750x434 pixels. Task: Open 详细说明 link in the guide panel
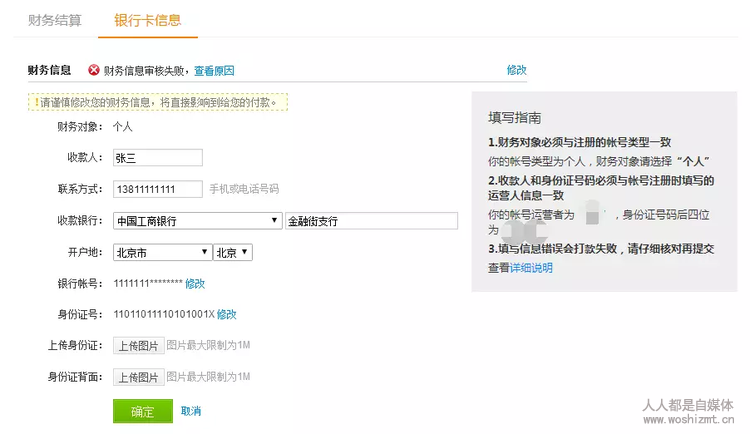pos(531,268)
